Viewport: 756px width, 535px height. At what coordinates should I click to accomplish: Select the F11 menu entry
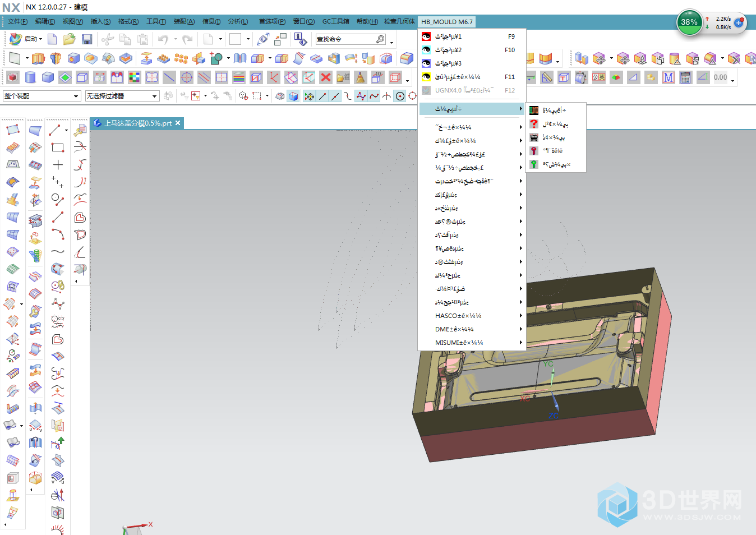[472, 77]
